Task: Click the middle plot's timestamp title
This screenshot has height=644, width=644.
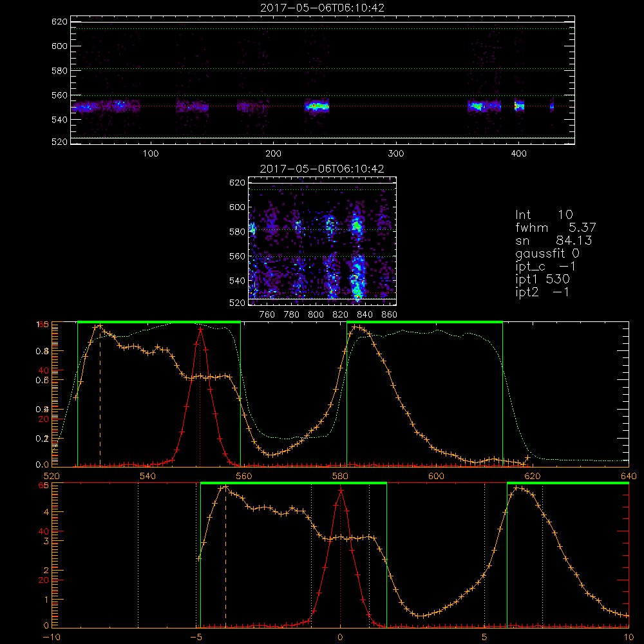Action: [322, 169]
